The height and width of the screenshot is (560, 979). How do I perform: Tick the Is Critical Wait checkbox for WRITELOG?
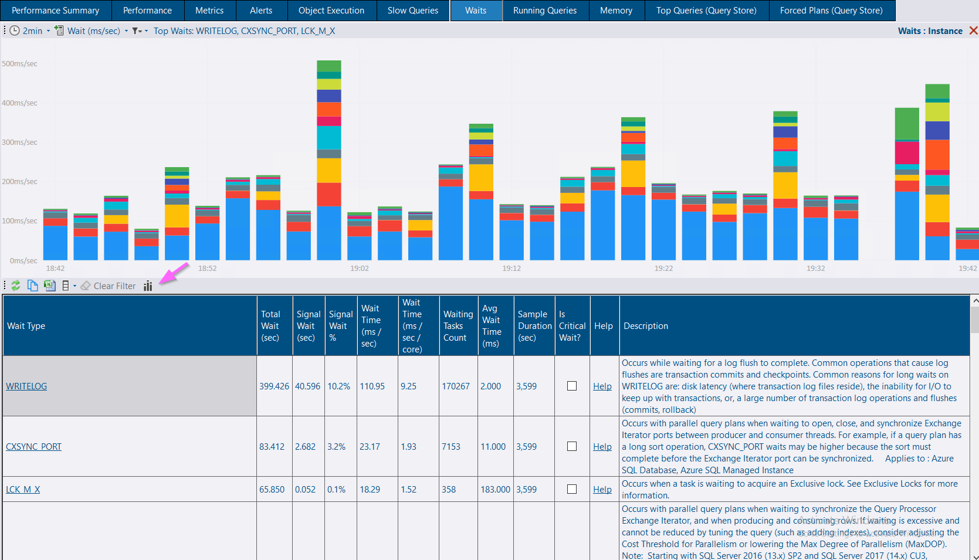(572, 386)
